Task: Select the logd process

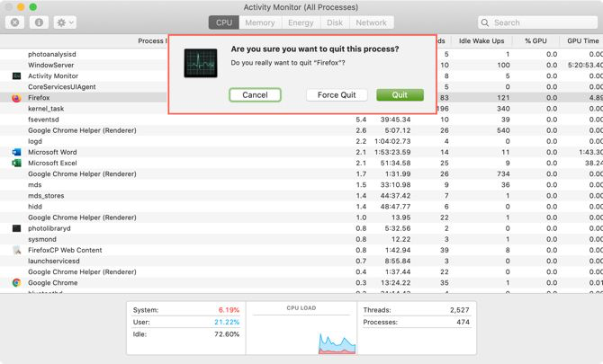Action: tap(35, 141)
